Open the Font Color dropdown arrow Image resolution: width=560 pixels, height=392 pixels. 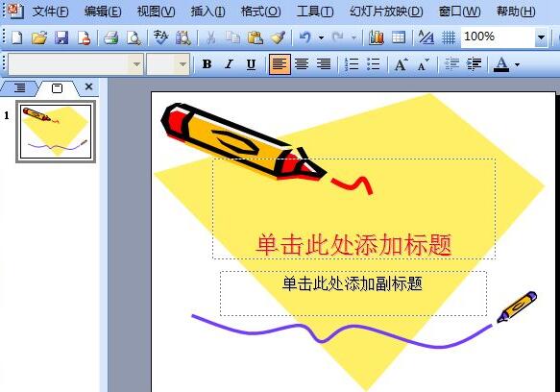(517, 64)
